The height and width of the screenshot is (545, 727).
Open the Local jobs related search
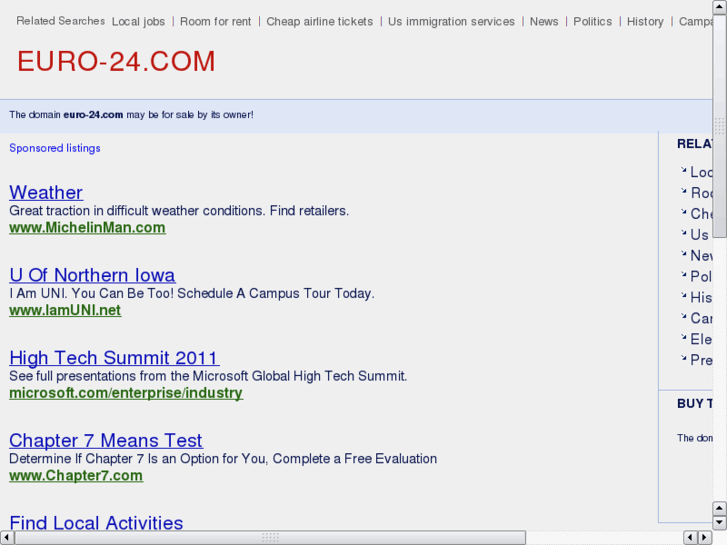click(x=138, y=22)
